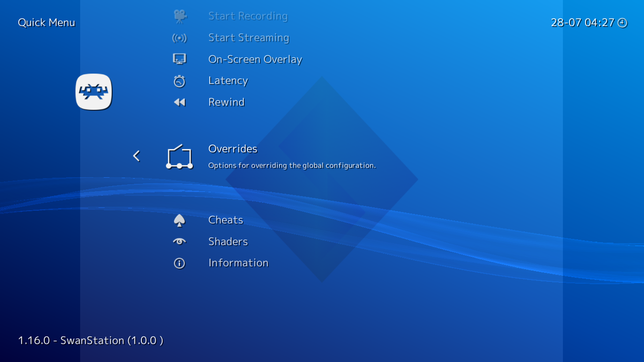Select the Cheats menu entry

[x=225, y=220]
